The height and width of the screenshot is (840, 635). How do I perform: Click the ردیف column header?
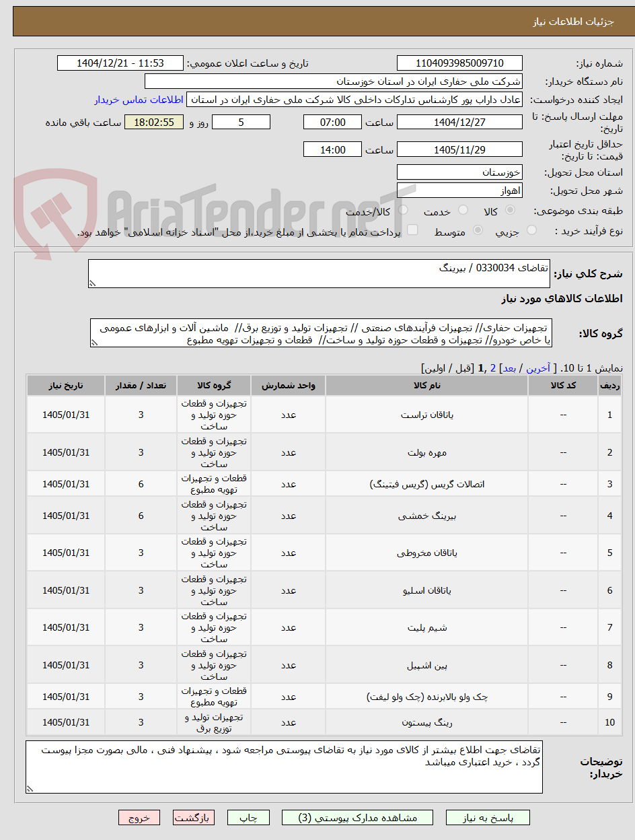point(609,385)
